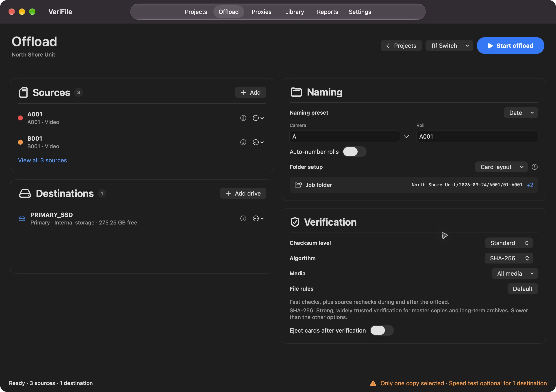This screenshot has width=556, height=392.
Task: Click the orange color dot of B001
Action: pyautogui.click(x=20, y=142)
